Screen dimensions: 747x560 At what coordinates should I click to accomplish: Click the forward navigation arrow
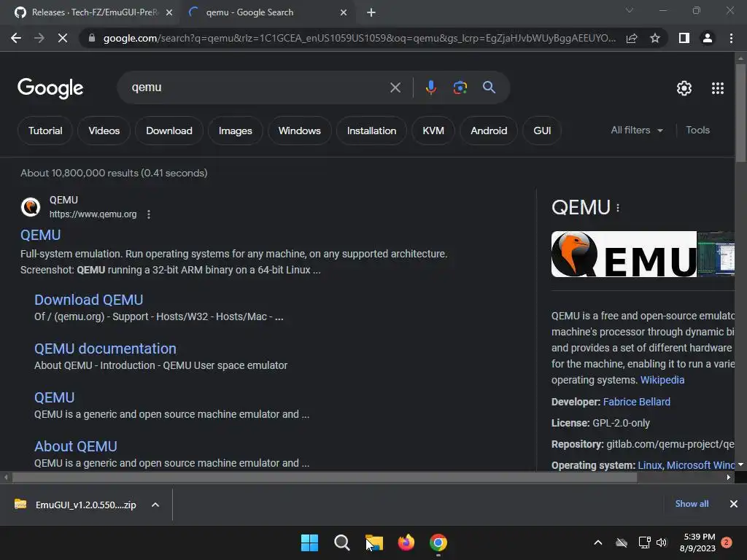click(39, 38)
